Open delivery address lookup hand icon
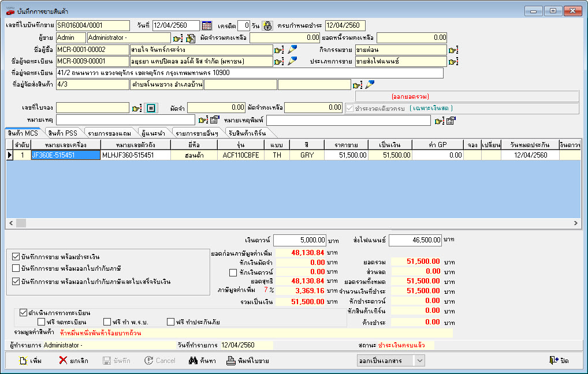 click(358, 85)
